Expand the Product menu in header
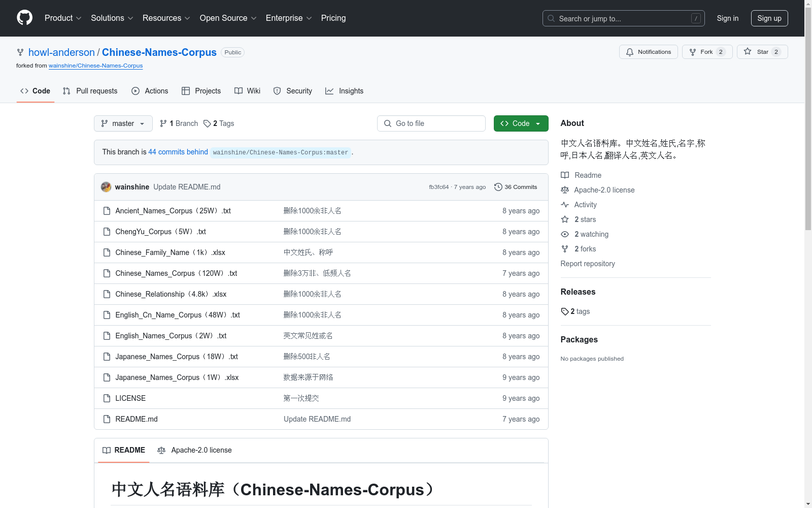Viewport: 812px width, 508px height. (63, 18)
